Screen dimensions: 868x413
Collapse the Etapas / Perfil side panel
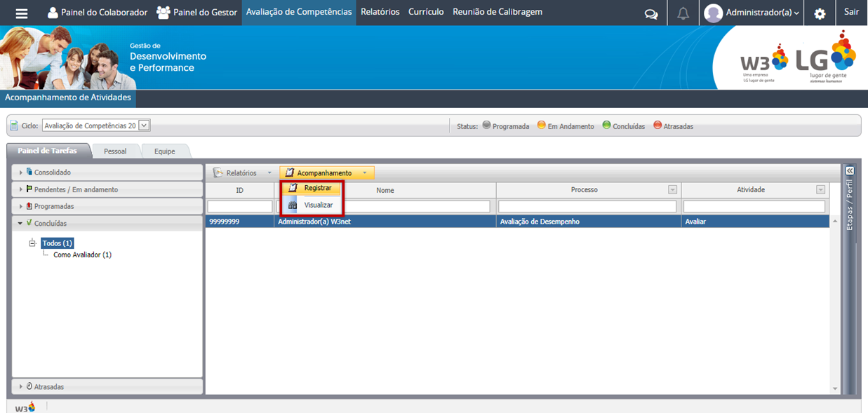[x=849, y=171]
